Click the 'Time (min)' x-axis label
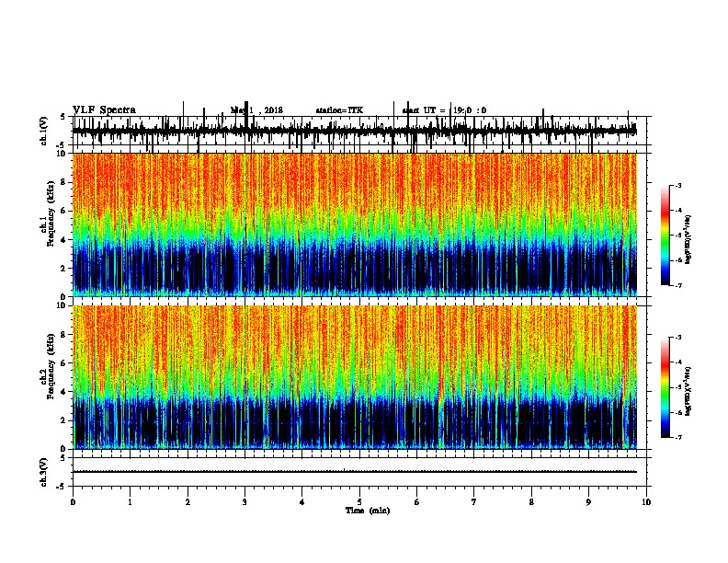 (368, 511)
